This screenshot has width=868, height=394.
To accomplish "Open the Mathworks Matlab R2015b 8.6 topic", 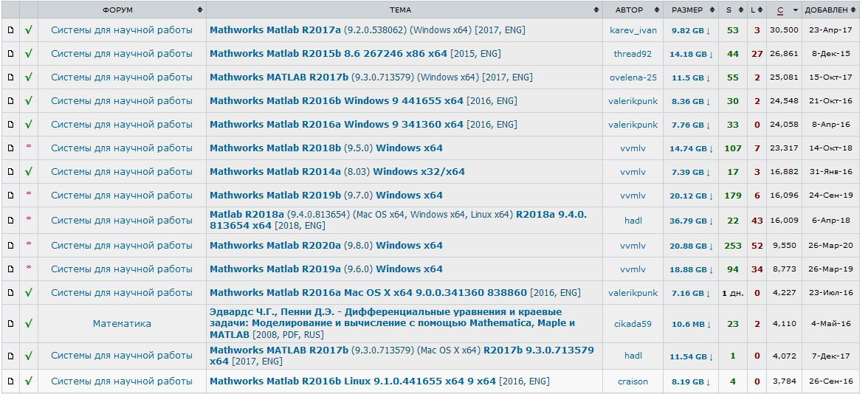I will (356, 54).
